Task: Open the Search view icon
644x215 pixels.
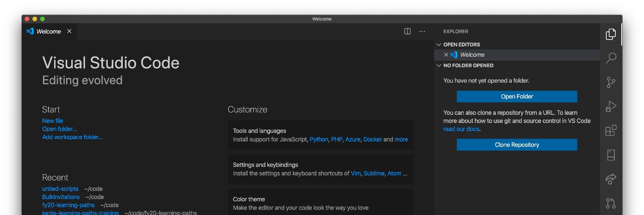Action: [611, 58]
